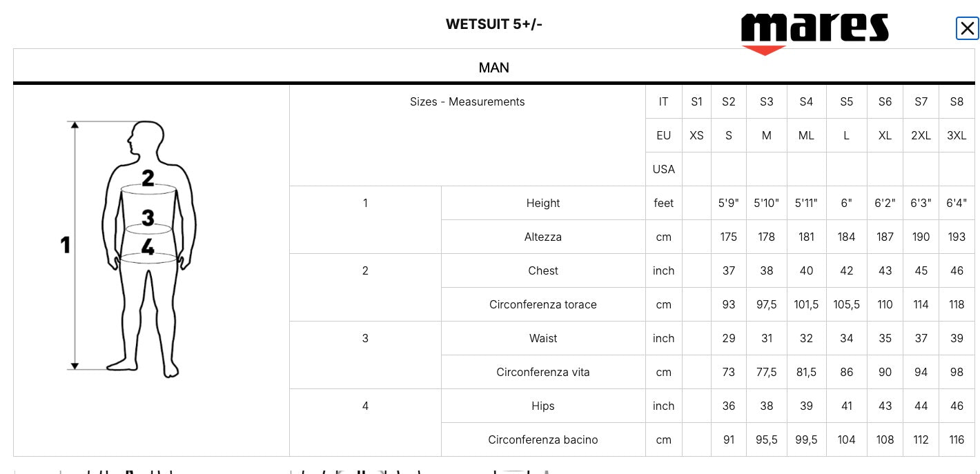The height and width of the screenshot is (474, 980).
Task: Select the S3 size column header
Action: 767,101
